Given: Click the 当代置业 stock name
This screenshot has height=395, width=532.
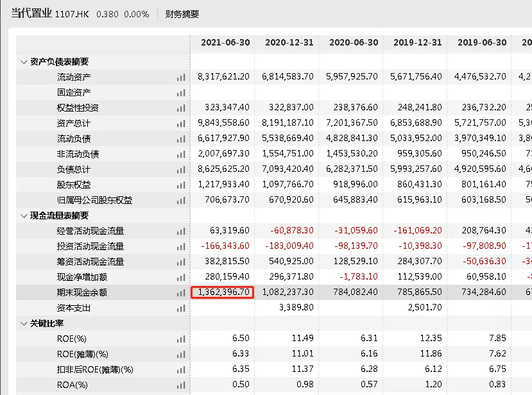Looking at the screenshot, I should point(30,13).
